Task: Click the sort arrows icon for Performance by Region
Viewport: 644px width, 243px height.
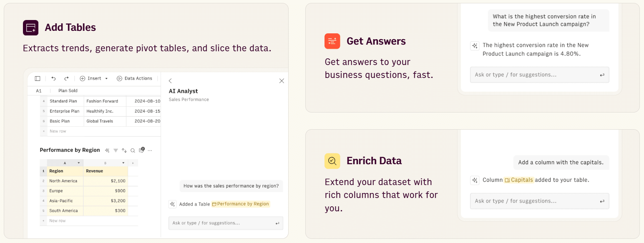Action: click(x=124, y=150)
